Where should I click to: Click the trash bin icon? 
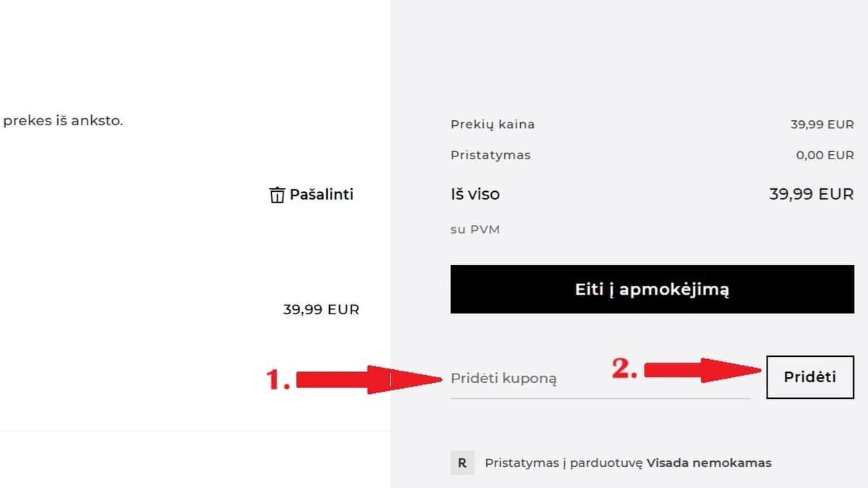pos(276,195)
